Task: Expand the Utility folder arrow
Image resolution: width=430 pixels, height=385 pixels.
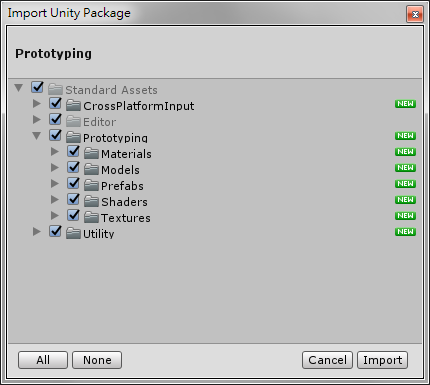Action: click(x=37, y=232)
